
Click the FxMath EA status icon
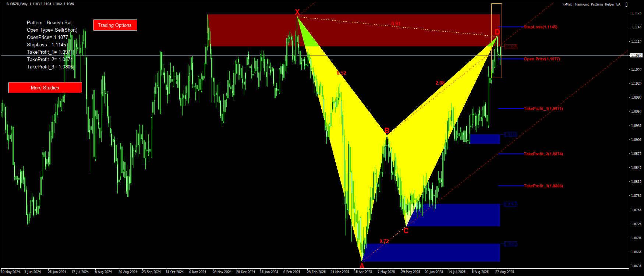(627, 4)
